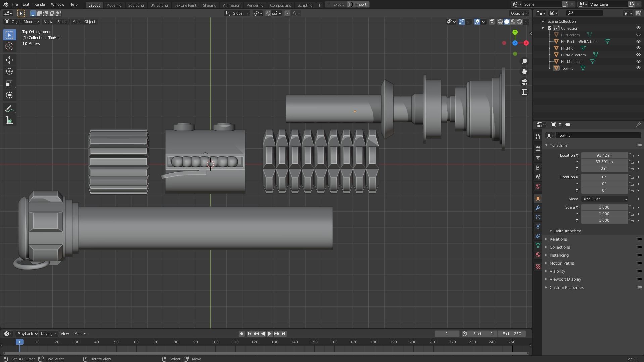This screenshot has width=644, height=362.
Task: Toggle visibility of TopHilt object
Action: click(x=638, y=68)
